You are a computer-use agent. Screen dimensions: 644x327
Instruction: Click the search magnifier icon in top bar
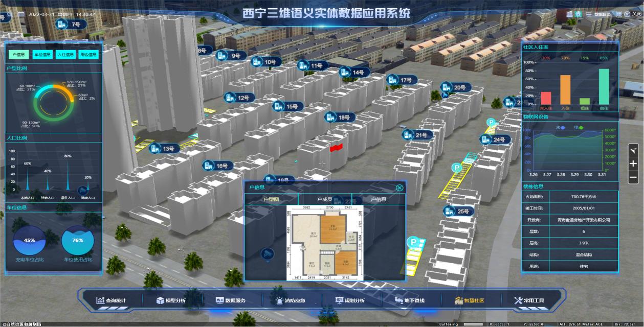[x=9, y=14]
